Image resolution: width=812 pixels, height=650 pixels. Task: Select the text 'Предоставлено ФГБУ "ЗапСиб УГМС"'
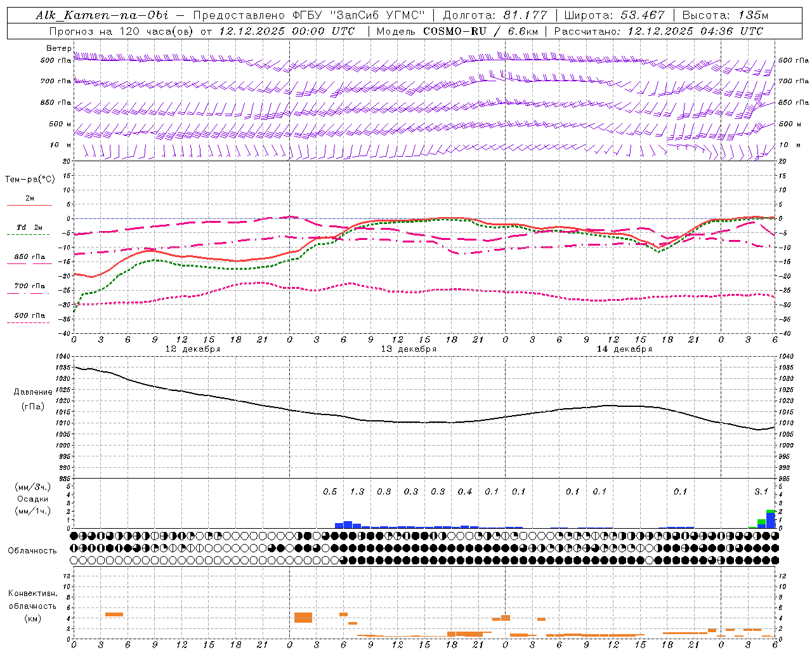[309, 15]
